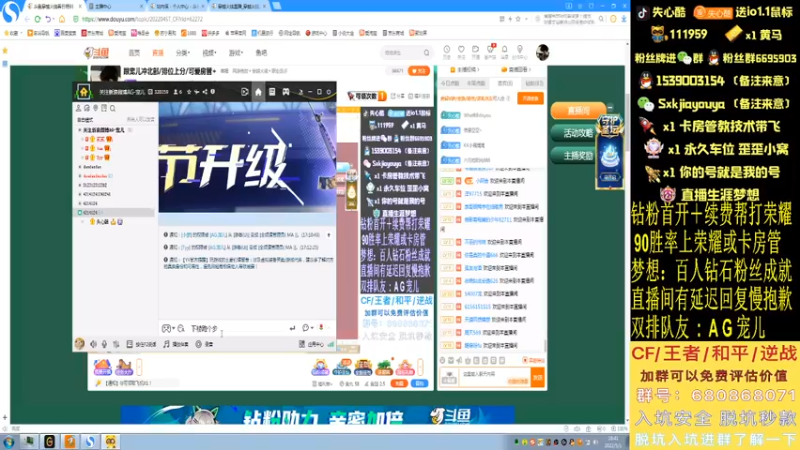
Task: Open the Sogou browser taskbar icon
Action: (x=90, y=441)
